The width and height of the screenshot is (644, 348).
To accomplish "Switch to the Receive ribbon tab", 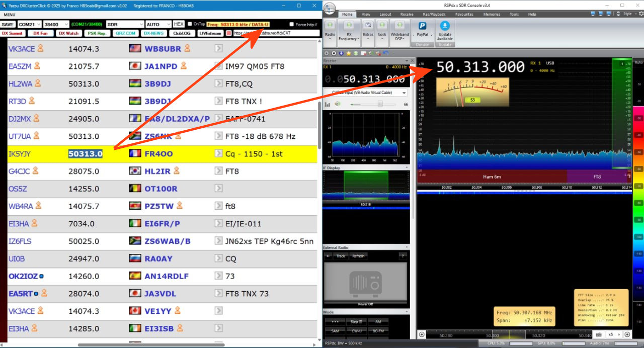I will [407, 15].
